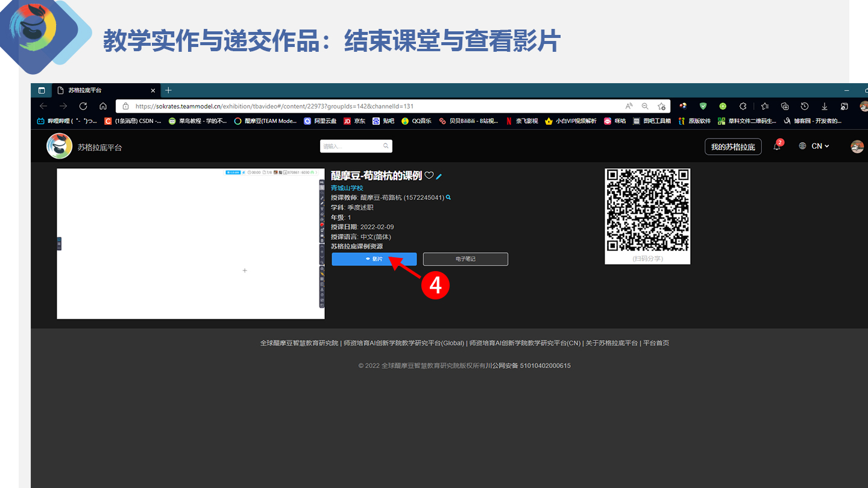Image resolution: width=868 pixels, height=488 pixels.
Task: Click the browser home icon
Action: 103,106
